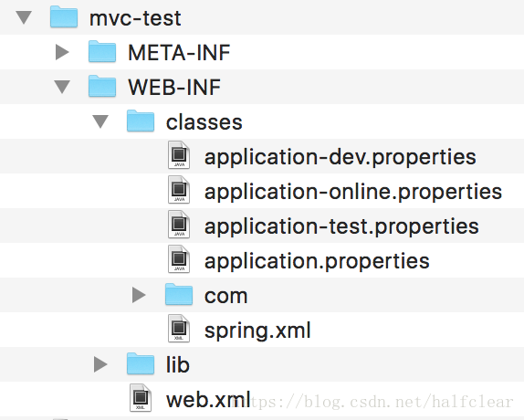Select application-dev.properties file name
Screen dimensions: 524x420
coord(341,157)
